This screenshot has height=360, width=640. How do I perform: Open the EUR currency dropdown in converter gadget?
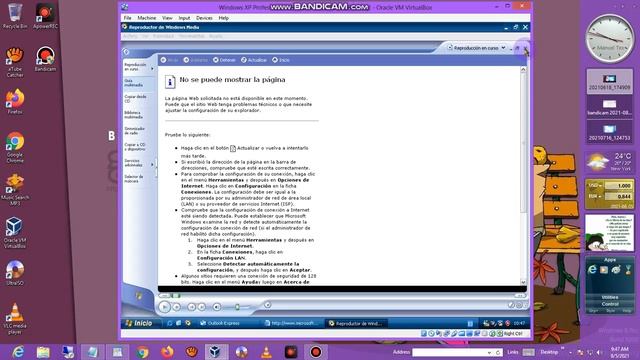coord(595,196)
